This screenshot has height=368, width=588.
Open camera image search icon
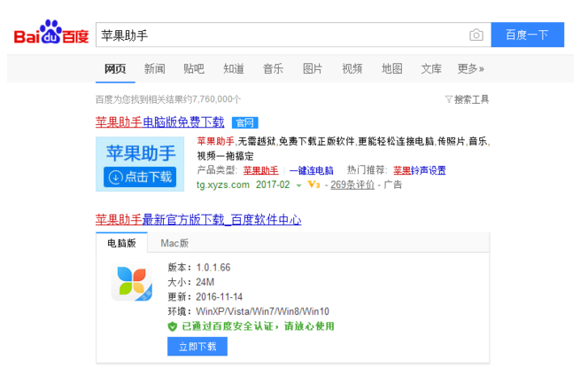tap(476, 35)
